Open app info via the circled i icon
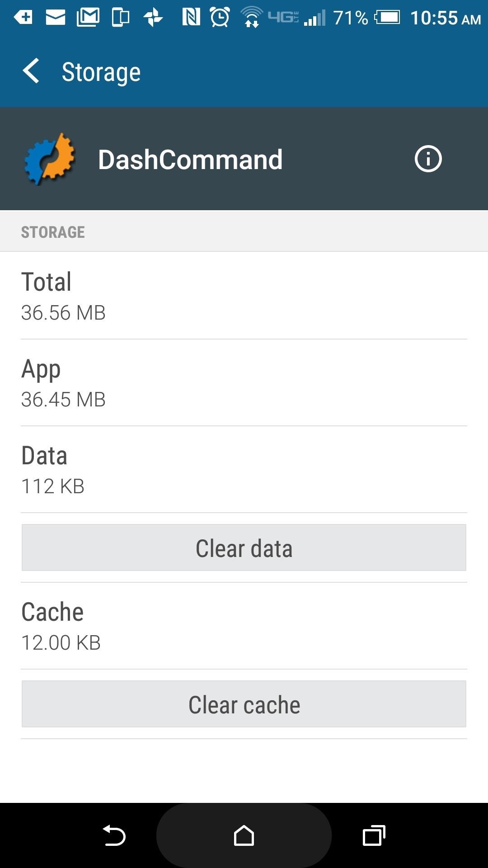 428,159
